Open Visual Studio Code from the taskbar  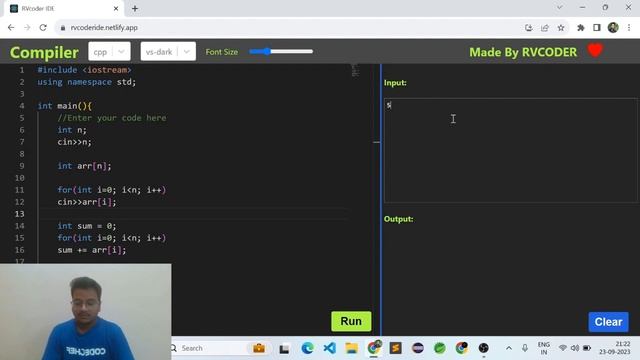point(329,348)
